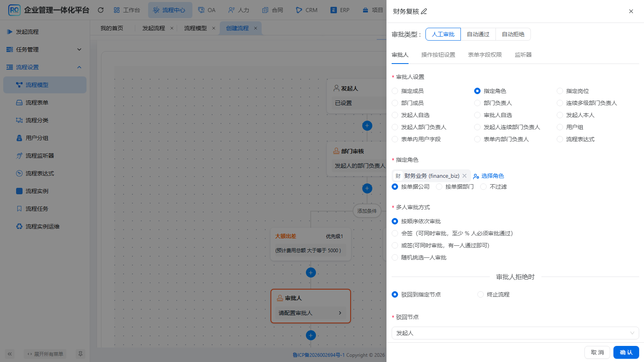Click the 流程分类 sidebar icon
Image resolution: width=644 pixels, height=362 pixels.
[19, 120]
